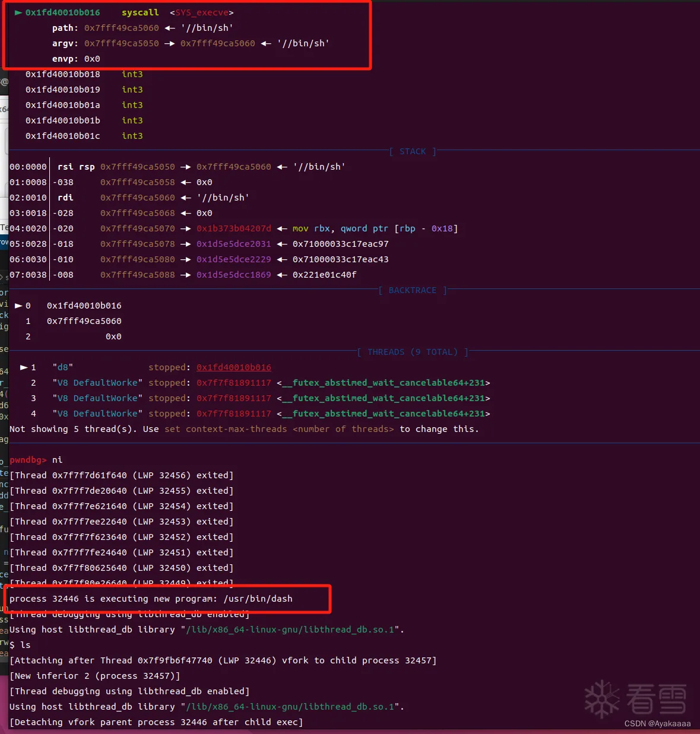The image size is (700, 734).
Task: Click pointer 0x1b373b04207d in stack
Action: point(234,228)
